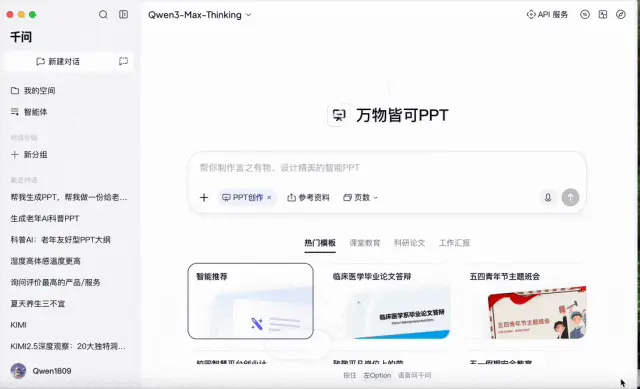Activate the microphone voice input

pos(548,198)
